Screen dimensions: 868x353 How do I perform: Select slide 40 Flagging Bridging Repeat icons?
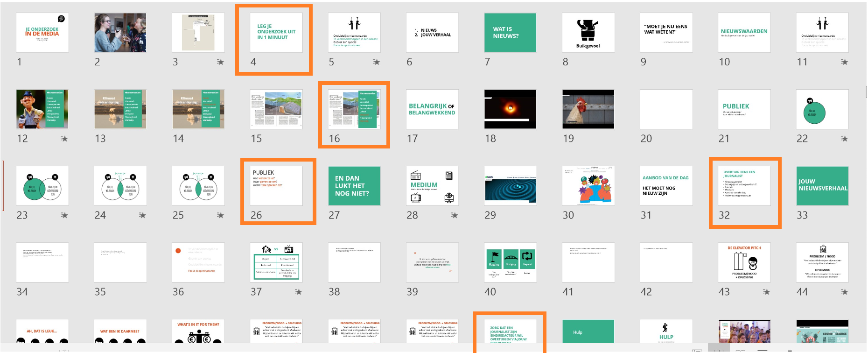[510, 262]
